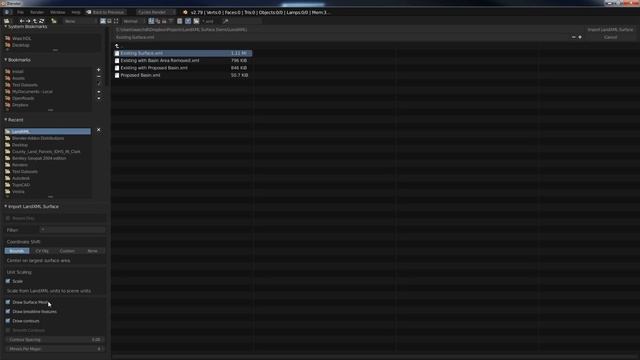Remove bookmark with minus icon
The height and width of the screenshot is (360, 640).
(x=99, y=76)
